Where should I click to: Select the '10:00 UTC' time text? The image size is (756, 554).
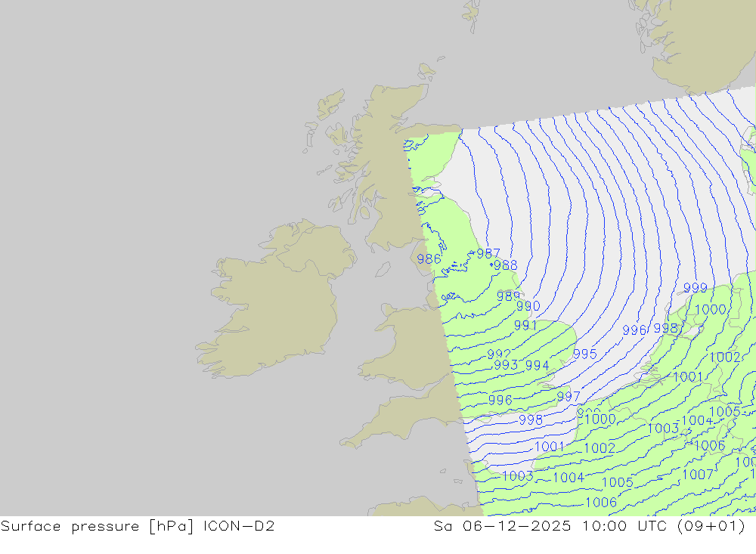(x=624, y=525)
